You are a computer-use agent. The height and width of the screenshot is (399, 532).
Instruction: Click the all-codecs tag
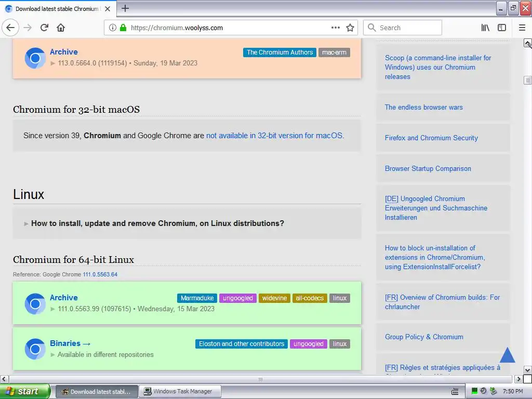310,298
